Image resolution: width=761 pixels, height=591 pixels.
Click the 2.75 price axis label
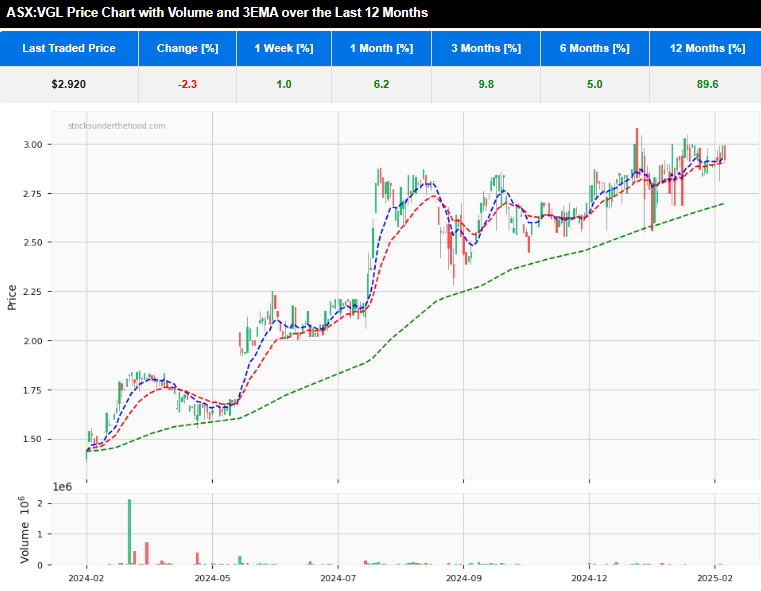coord(33,194)
